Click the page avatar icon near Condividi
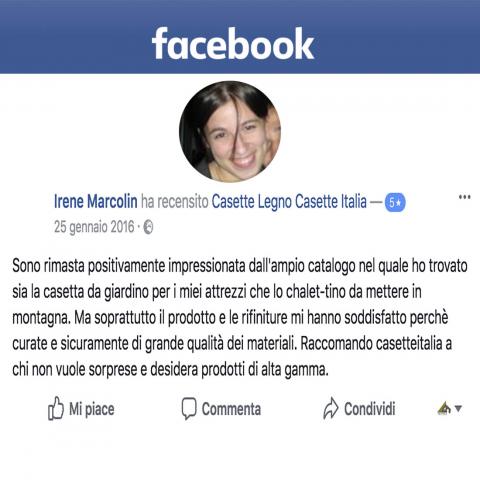This screenshot has width=480, height=480. [x=444, y=408]
